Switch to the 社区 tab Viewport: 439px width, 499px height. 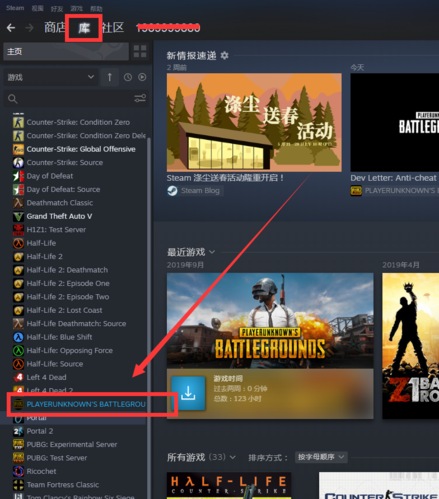113,27
